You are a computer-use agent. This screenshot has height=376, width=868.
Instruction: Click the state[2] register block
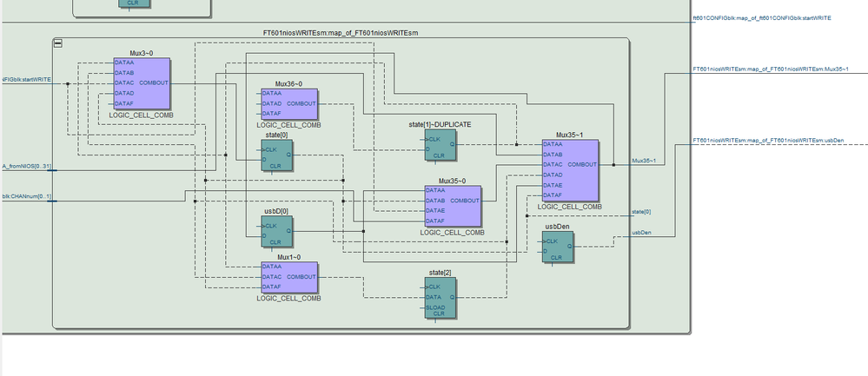441,298
